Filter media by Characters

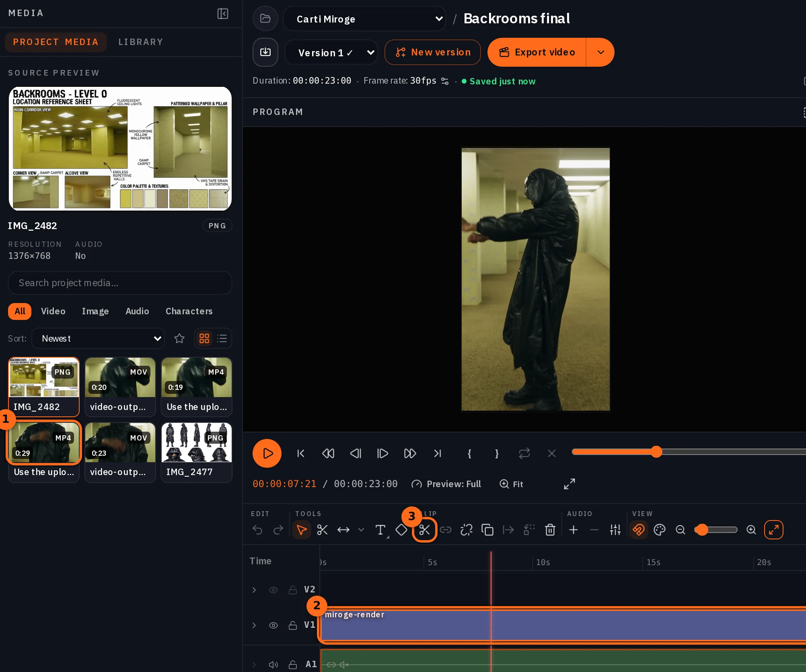[189, 311]
